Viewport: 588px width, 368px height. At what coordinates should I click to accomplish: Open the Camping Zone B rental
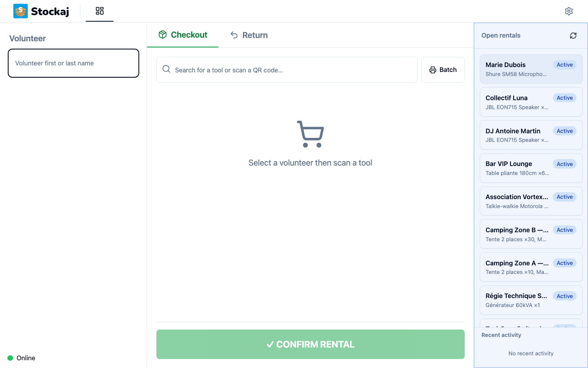coord(531,234)
